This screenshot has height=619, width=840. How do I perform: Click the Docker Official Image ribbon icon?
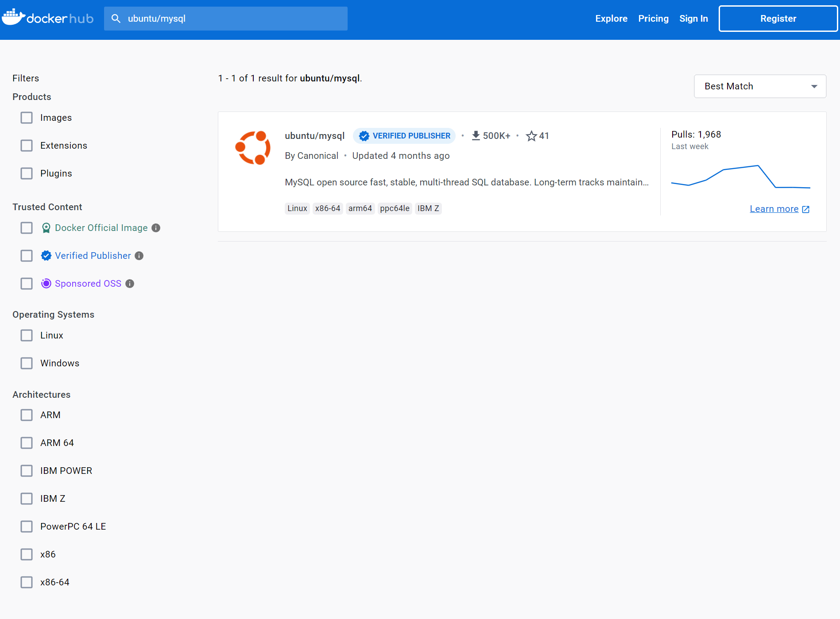click(x=46, y=228)
